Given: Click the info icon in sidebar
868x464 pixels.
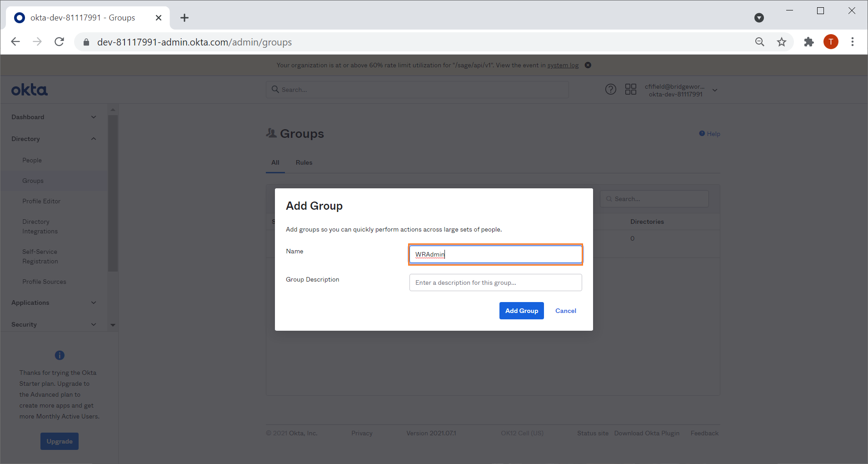Looking at the screenshot, I should tap(60, 355).
